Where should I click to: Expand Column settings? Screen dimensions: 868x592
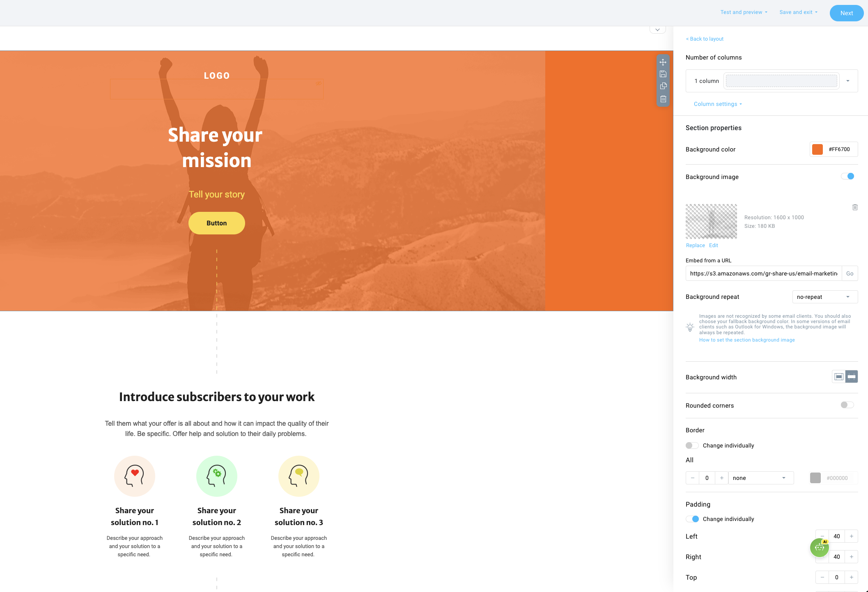718,104
